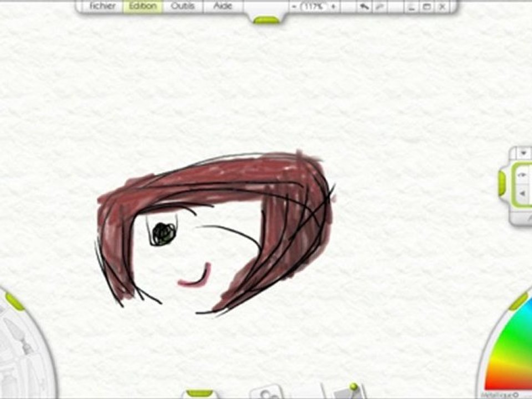Open the tracing image panel icon
This screenshot has height=399, width=532.
point(267,392)
